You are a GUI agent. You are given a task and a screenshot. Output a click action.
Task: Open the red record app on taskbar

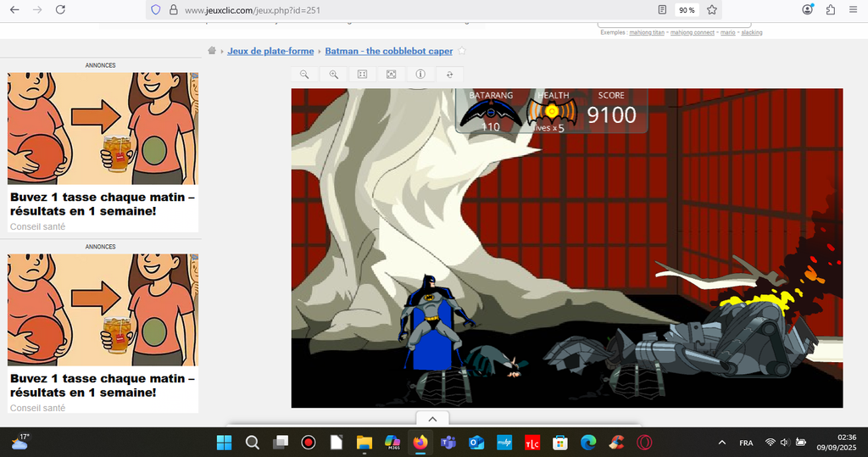point(309,443)
